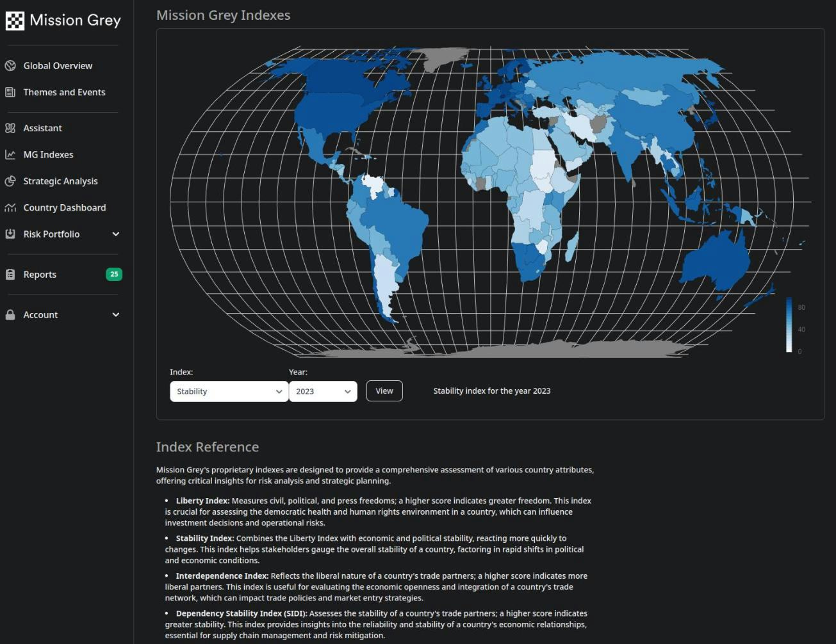The image size is (836, 644).
Task: Open the Reports section from the sidebar
Action: click(40, 274)
